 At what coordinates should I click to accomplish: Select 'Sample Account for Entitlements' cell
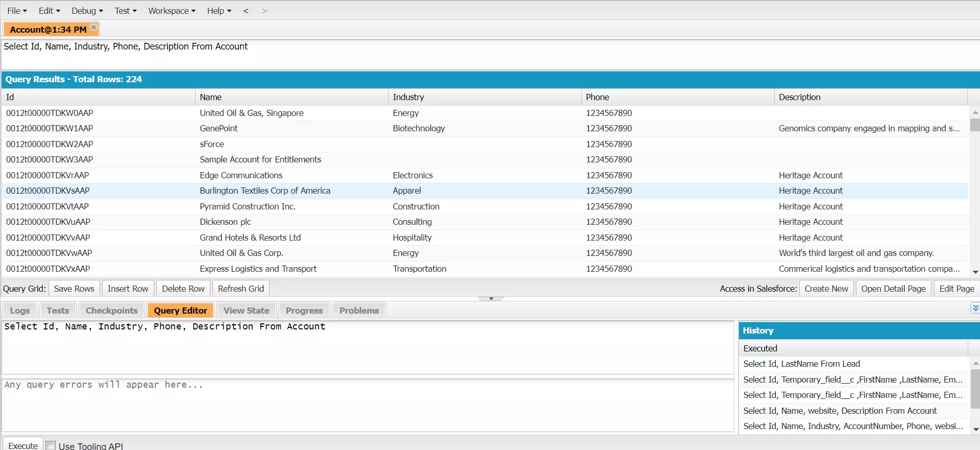(292, 159)
